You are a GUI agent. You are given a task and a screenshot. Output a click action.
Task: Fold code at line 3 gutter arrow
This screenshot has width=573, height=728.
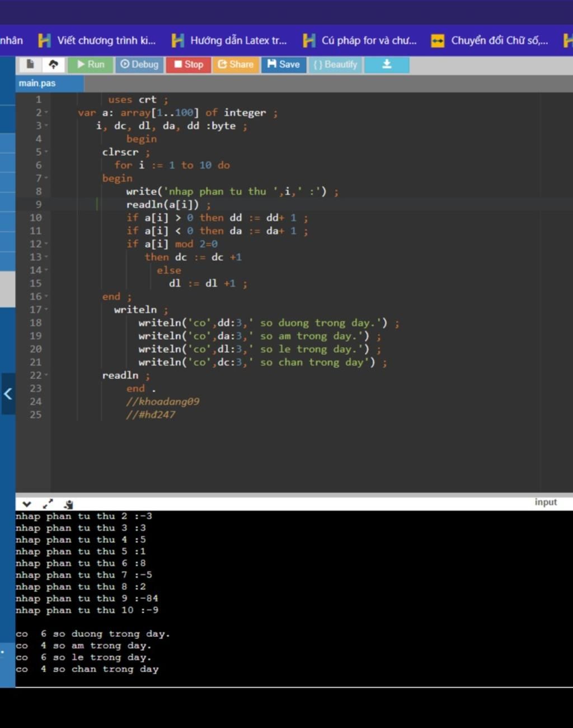coord(46,126)
